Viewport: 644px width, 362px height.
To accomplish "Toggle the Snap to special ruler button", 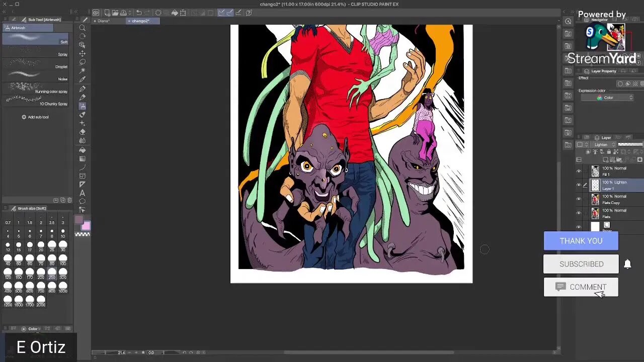I will [229, 13].
